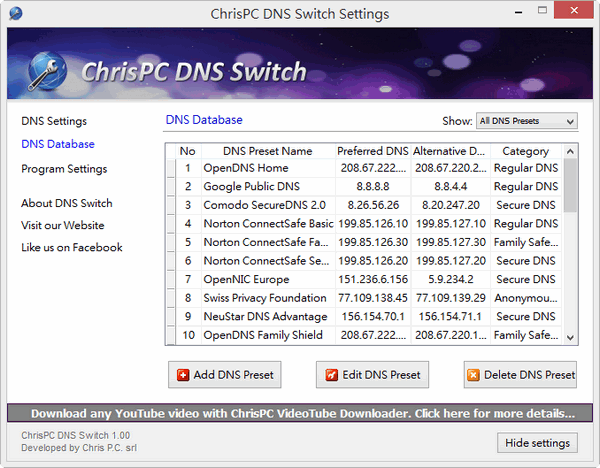
Task: Open the Show presets filter dropdown
Action: click(x=527, y=121)
